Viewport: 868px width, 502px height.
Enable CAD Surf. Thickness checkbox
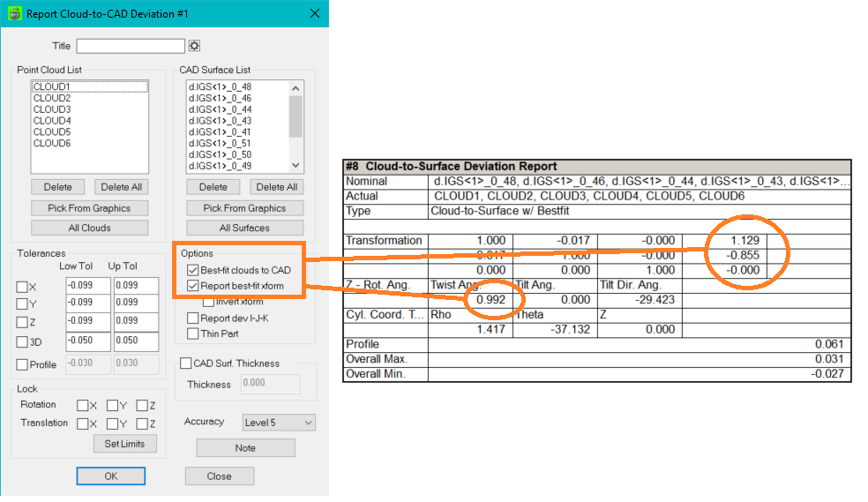tap(186, 363)
